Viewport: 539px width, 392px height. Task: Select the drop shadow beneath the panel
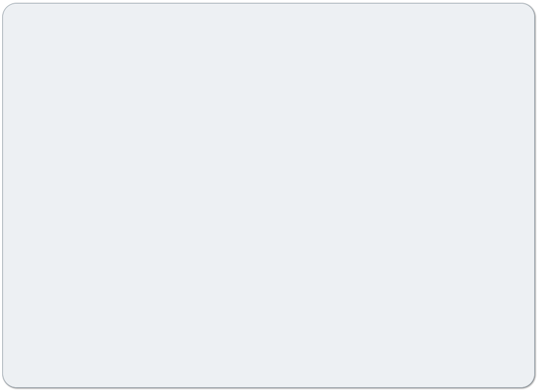click(x=269, y=389)
